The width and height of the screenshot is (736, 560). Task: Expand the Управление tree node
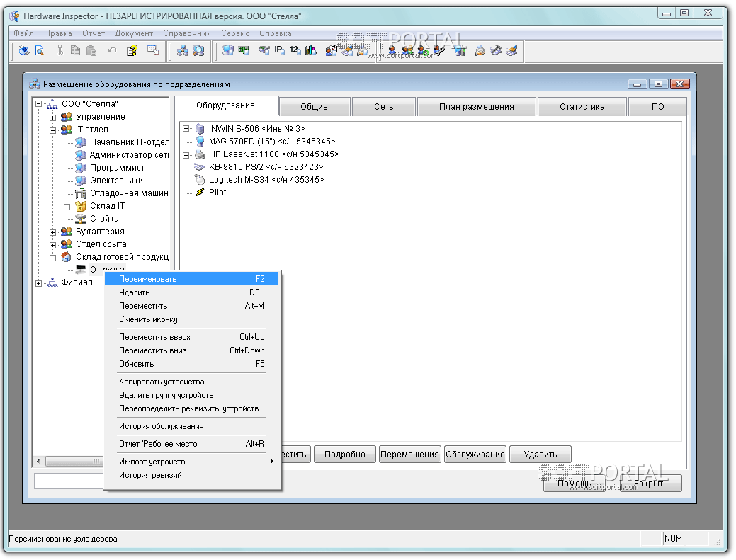[53, 118]
